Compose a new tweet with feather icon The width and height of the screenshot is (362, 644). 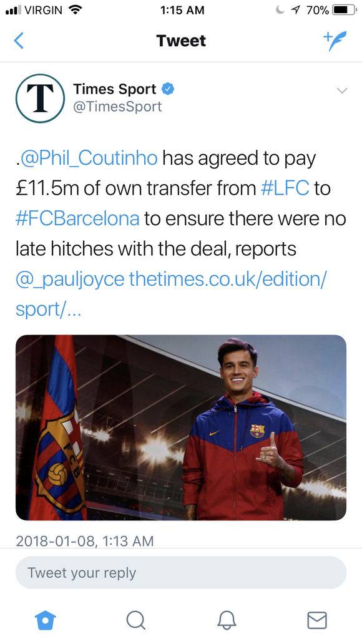point(335,41)
